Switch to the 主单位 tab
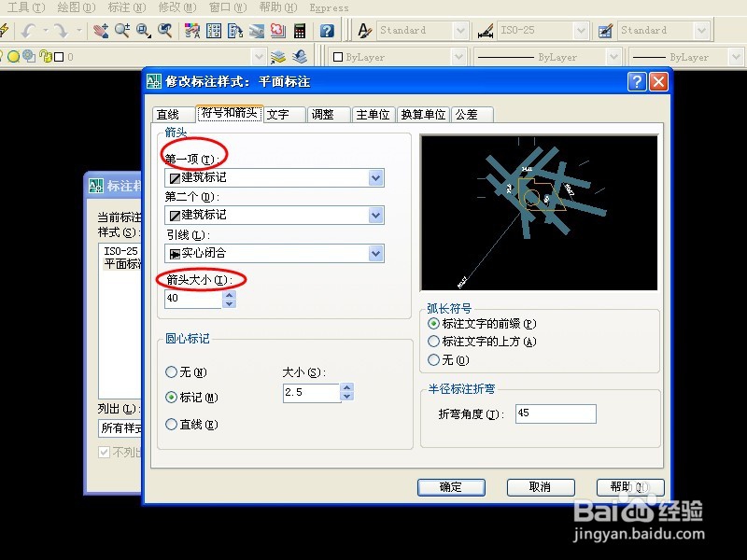The width and height of the screenshot is (747, 560). click(x=373, y=115)
